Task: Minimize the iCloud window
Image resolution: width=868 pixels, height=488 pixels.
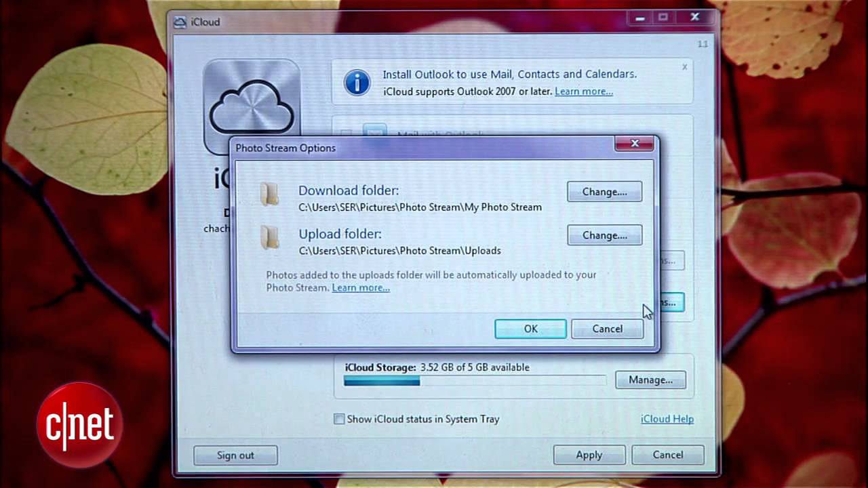Action: tap(640, 18)
